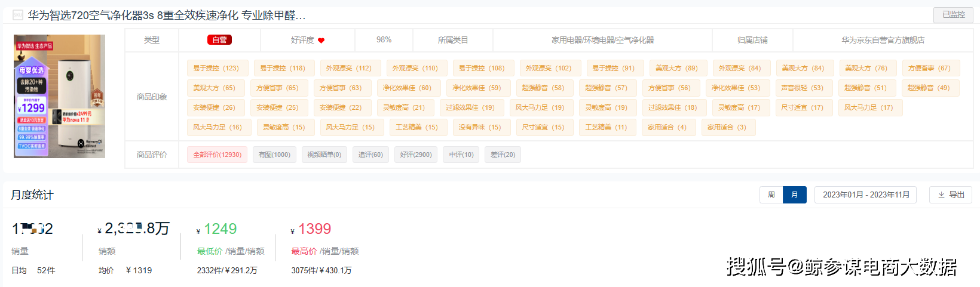Click the lowest price value ¥1249

coord(217,229)
